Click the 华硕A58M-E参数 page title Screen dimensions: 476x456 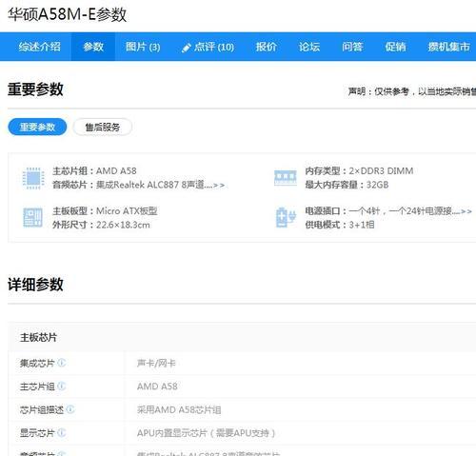point(68,14)
